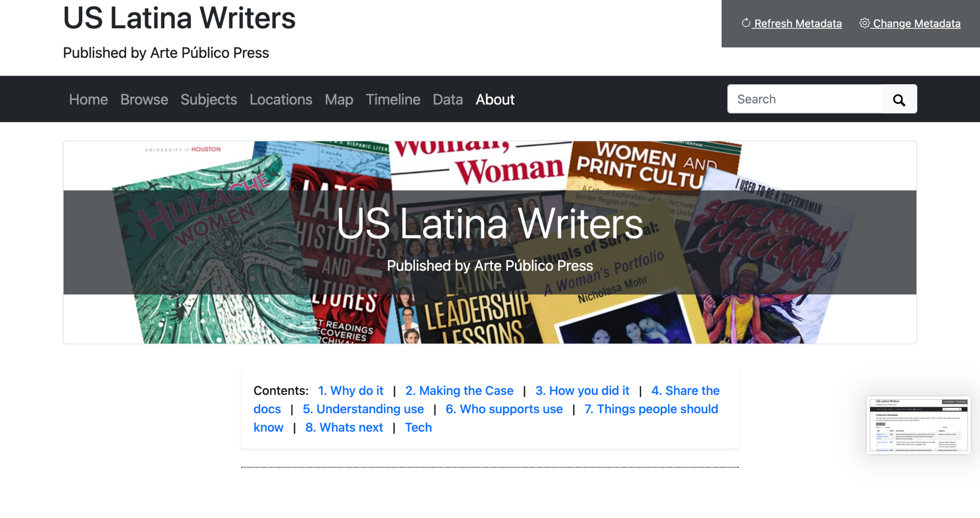980x518 pixels.
Task: Go to the Browse page
Action: pyautogui.click(x=144, y=100)
